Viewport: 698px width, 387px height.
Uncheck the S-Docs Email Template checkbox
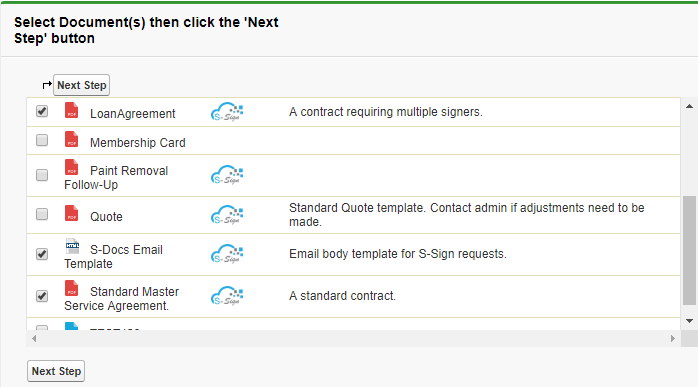tap(42, 254)
